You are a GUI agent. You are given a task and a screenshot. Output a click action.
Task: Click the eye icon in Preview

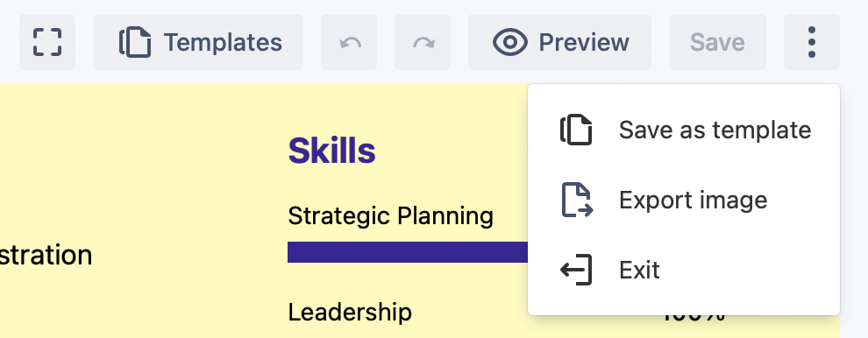click(510, 43)
